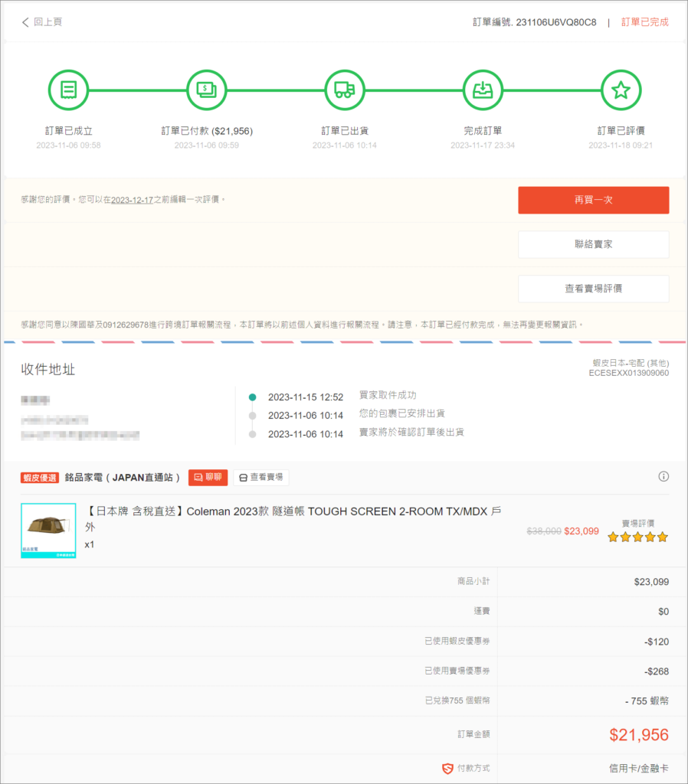Open the shop via 查看賣場 button
688x784 pixels.
pos(261,477)
